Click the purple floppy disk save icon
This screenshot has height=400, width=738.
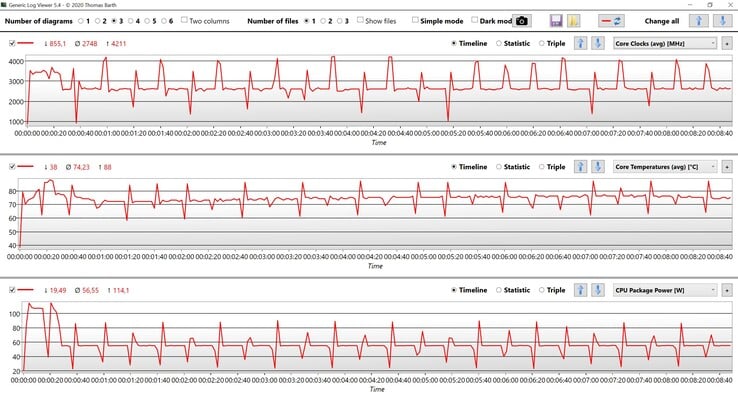coord(556,21)
